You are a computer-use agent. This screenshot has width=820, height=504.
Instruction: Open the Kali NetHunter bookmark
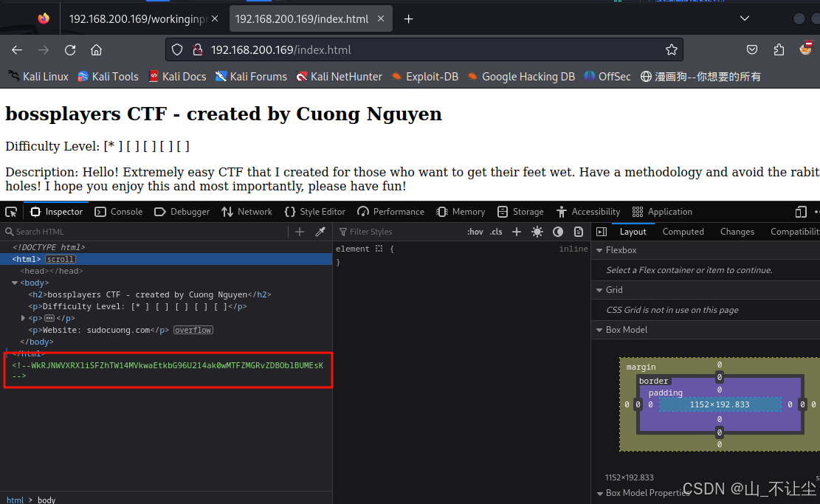pyautogui.click(x=339, y=76)
